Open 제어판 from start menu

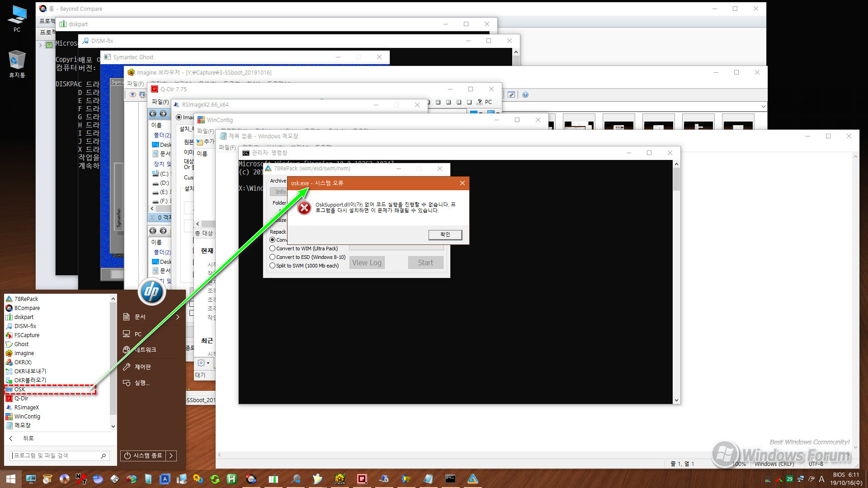point(142,367)
